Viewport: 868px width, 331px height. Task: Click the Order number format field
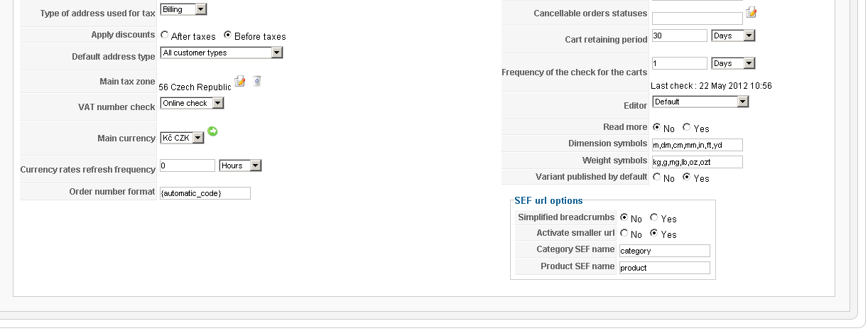205,193
